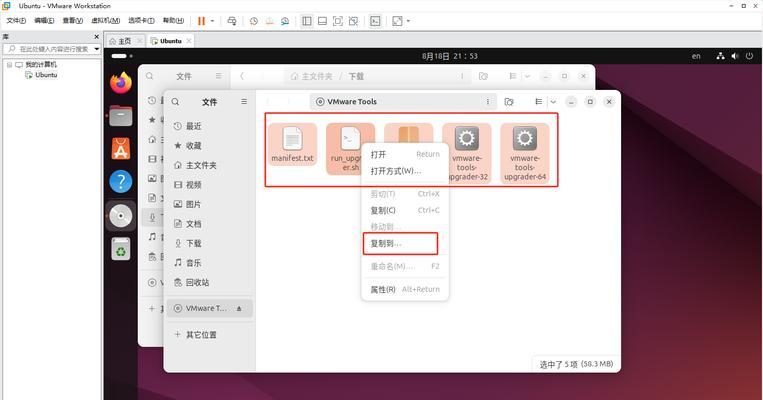Select the vmware-tools-upgrader-64 file

525,153
